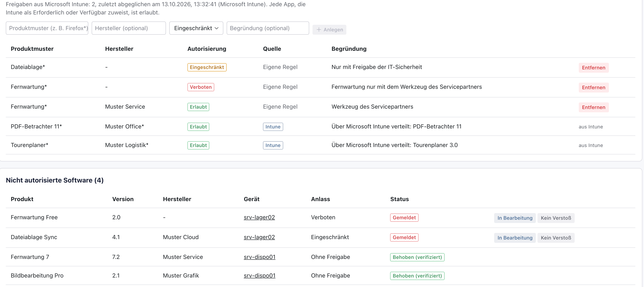Click Entfernen for the Verboten Fernwartung* rule

tap(593, 87)
